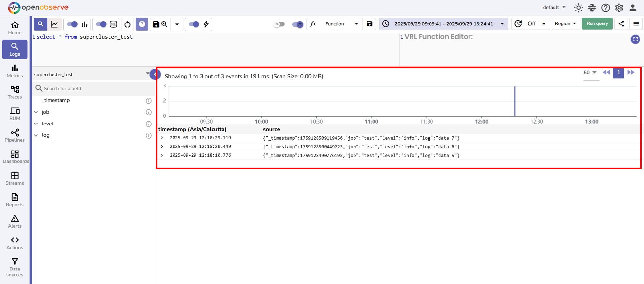This screenshot has width=644, height=284.
Task: Click the Search for a field box
Action: pyautogui.click(x=93, y=88)
